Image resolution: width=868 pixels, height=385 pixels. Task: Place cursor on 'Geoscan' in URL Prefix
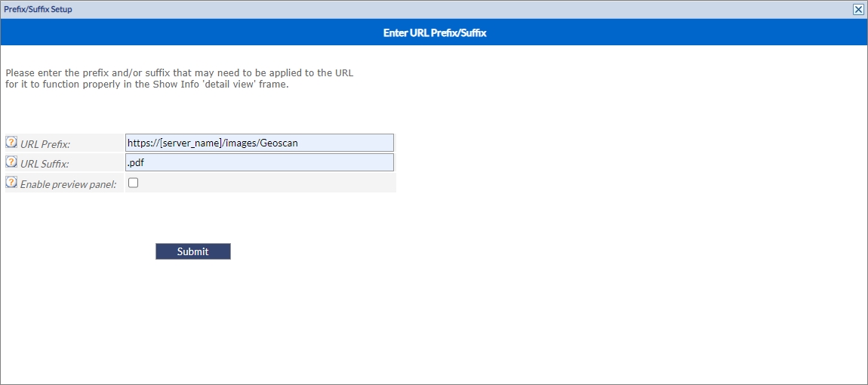click(x=279, y=143)
